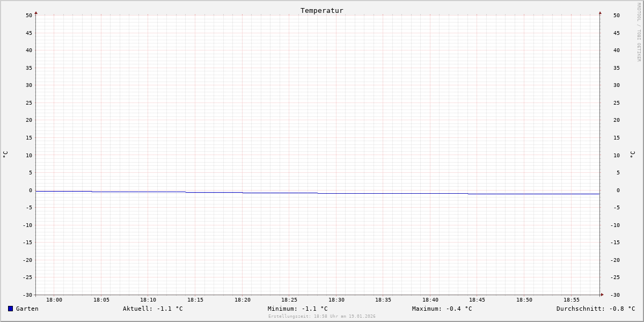The width and height of the screenshot is (644, 322).
Task: Click the 18:00 time axis label
Action: (x=54, y=299)
